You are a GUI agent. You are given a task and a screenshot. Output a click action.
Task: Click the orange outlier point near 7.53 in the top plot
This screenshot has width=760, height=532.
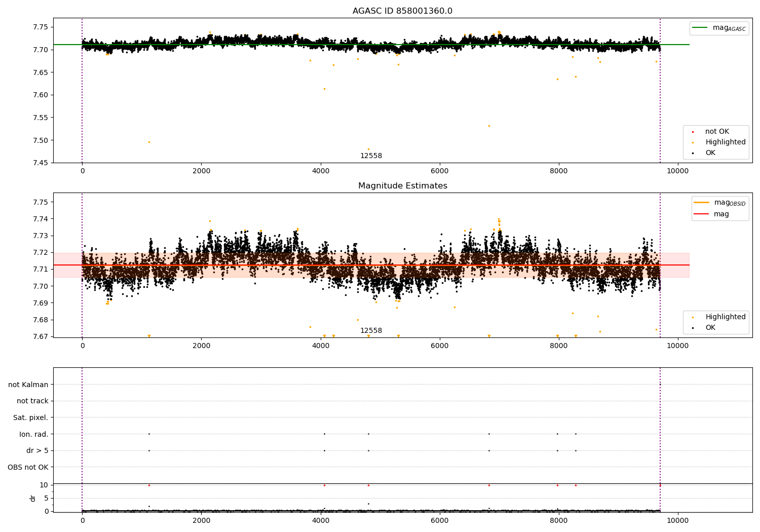point(489,126)
